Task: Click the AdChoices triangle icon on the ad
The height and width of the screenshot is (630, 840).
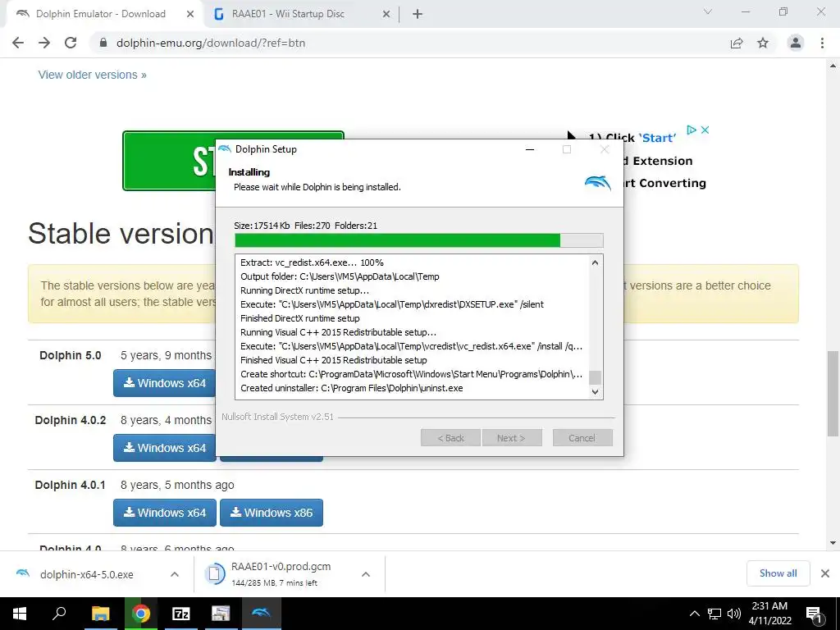Action: [692, 130]
